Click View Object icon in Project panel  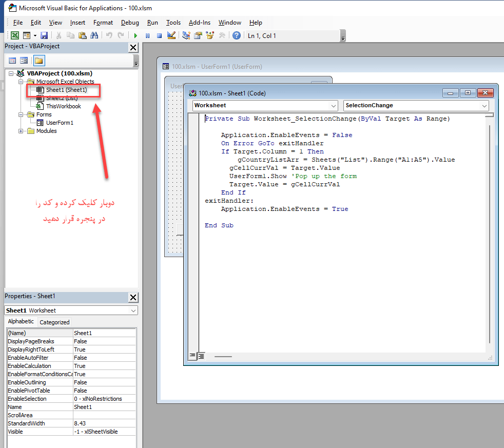point(24,61)
